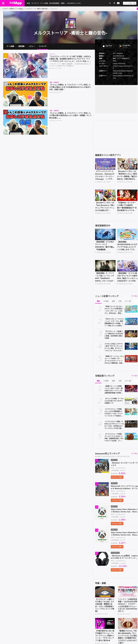Screen dimensions: 138x644
Task: Select 24時間 tab in ニュース記事ランキング
Action: coord(106,301)
